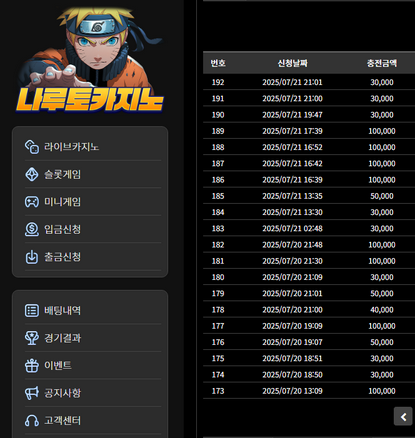The height and width of the screenshot is (438, 415).
Task: Click the withdrawal request download icon
Action: [x=32, y=257]
